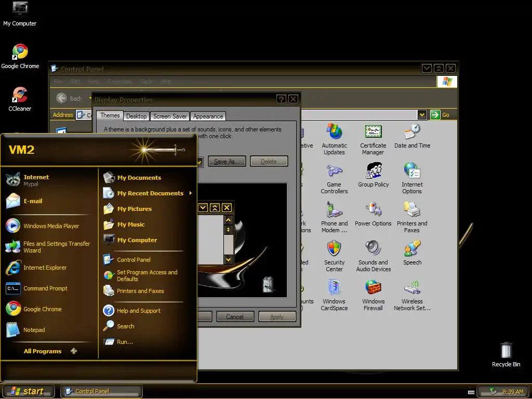Open Certificate Manager icon
This screenshot has height=399, width=532.
tap(373, 139)
